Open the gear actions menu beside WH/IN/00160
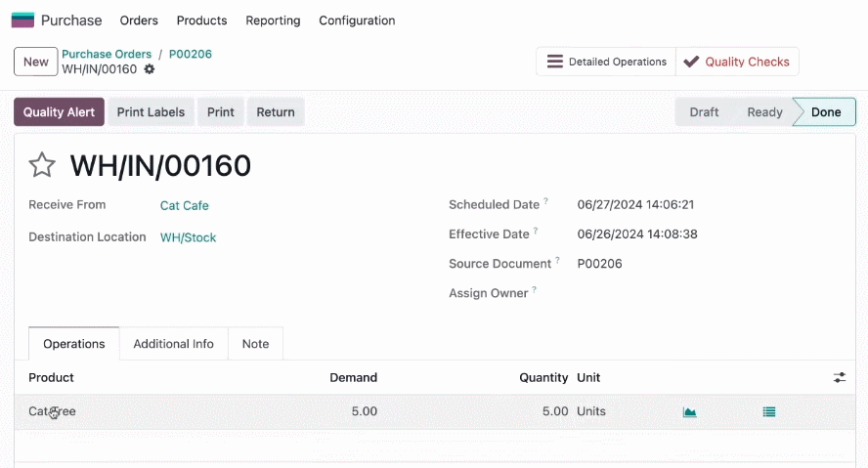The height and width of the screenshot is (468, 868). tap(150, 69)
